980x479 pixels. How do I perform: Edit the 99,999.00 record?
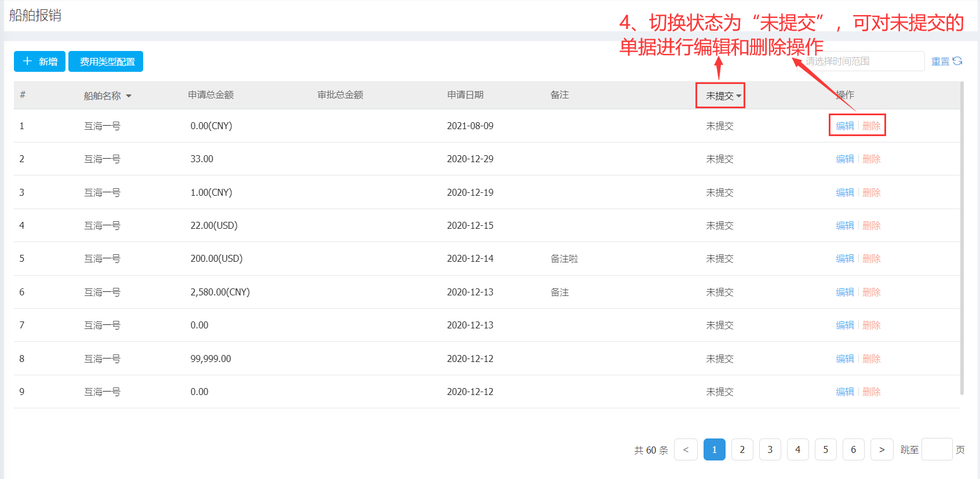[845, 359]
